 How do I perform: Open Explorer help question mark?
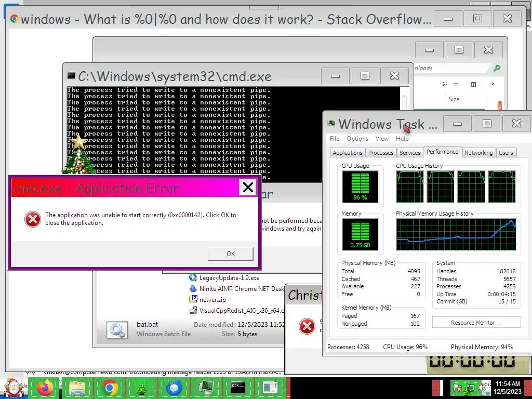coord(492,84)
